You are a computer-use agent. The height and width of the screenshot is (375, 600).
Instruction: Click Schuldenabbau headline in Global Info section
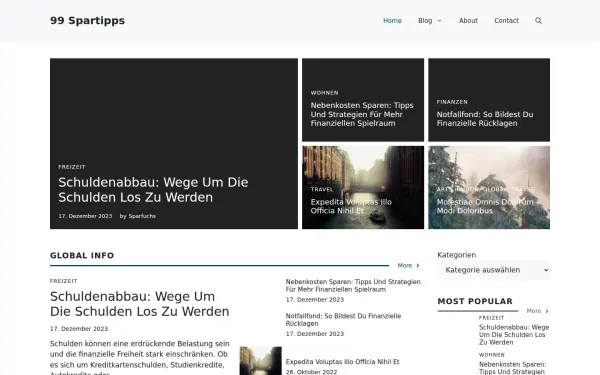139,304
